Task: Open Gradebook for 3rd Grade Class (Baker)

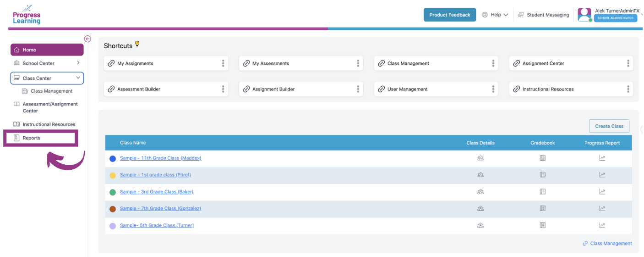Action: click(543, 191)
